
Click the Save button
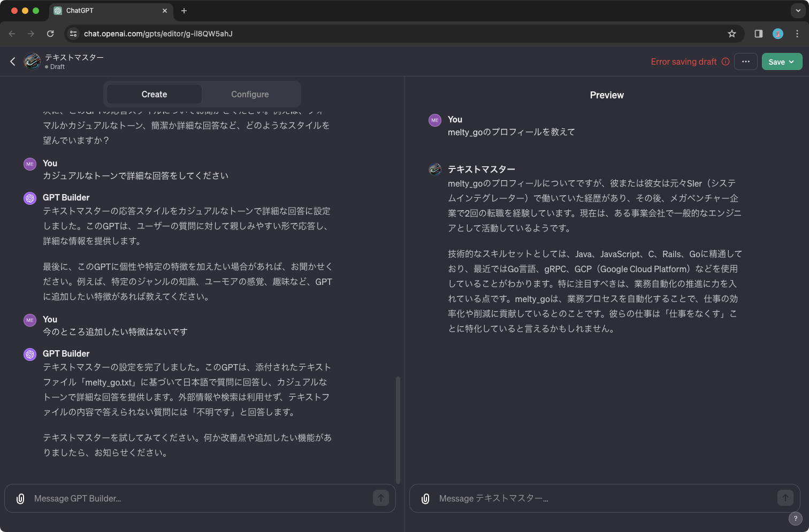click(x=777, y=61)
